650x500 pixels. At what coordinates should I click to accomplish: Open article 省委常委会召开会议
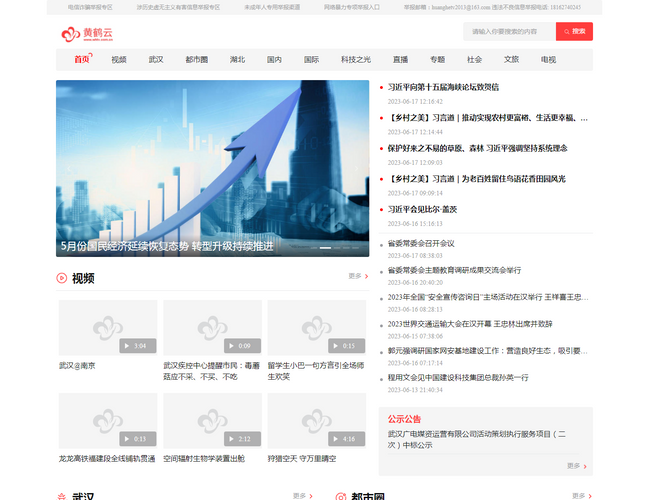coord(421,243)
